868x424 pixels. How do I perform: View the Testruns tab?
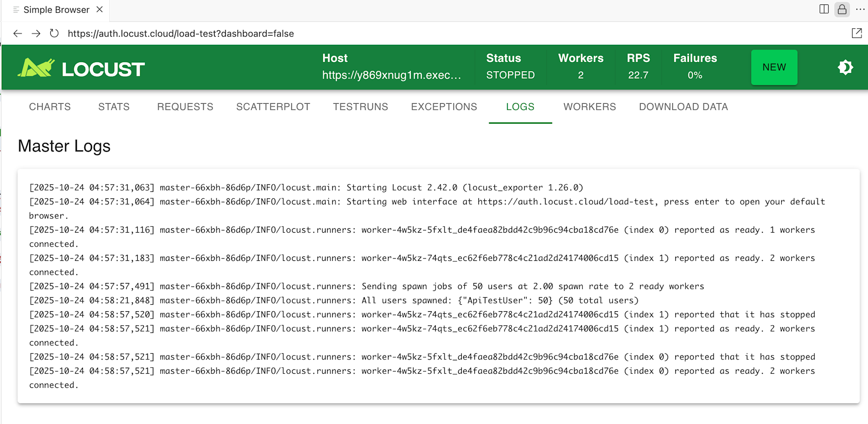coord(360,107)
